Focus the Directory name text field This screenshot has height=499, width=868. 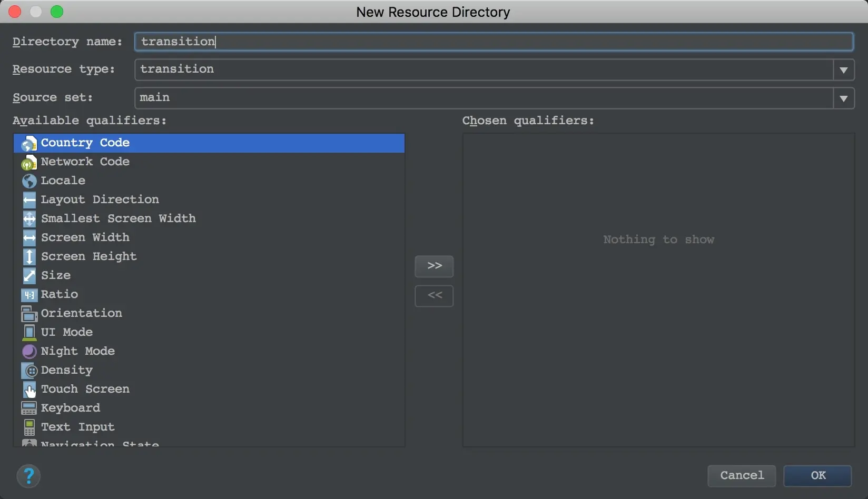pos(494,42)
